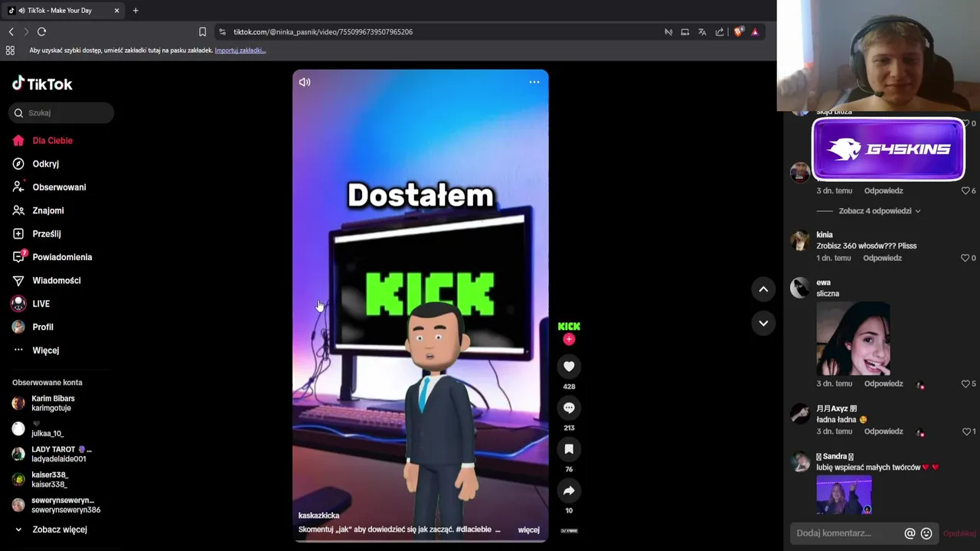Click the tiktok.com URL in the address bar
980x551 pixels.
tap(323, 32)
